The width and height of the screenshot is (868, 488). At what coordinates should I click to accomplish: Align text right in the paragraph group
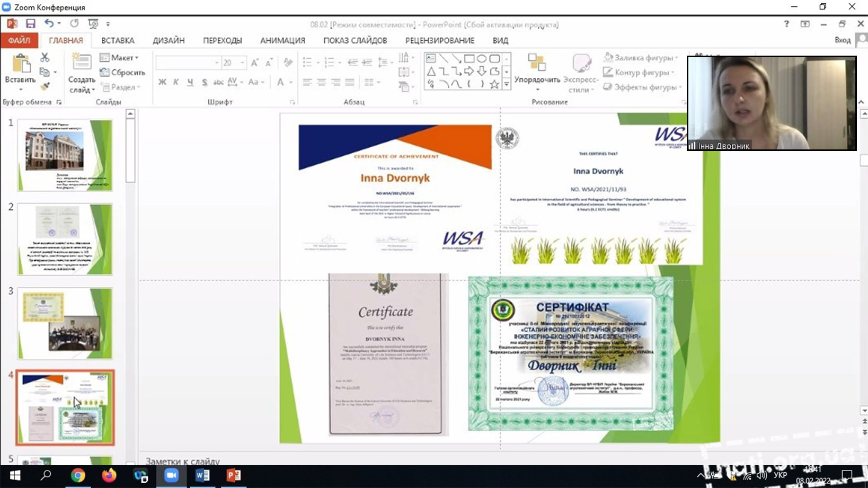click(x=335, y=82)
